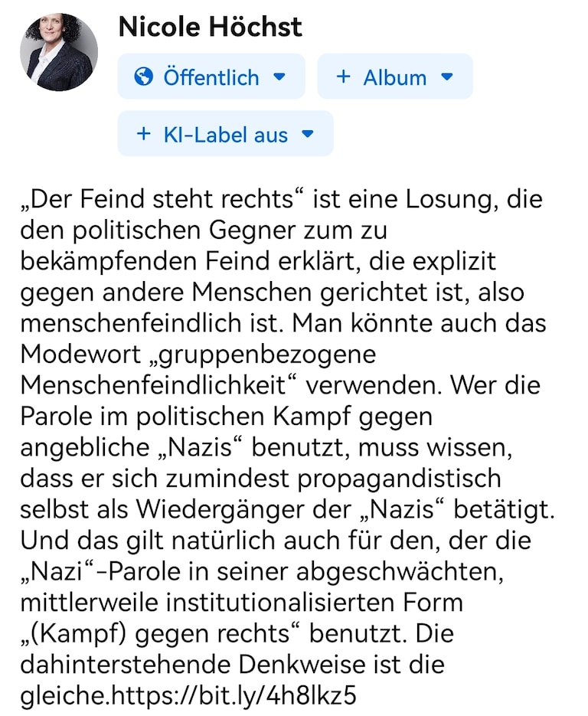Click the Album label text
Image resolution: width=588 pixels, height=716 pixels.
click(394, 77)
